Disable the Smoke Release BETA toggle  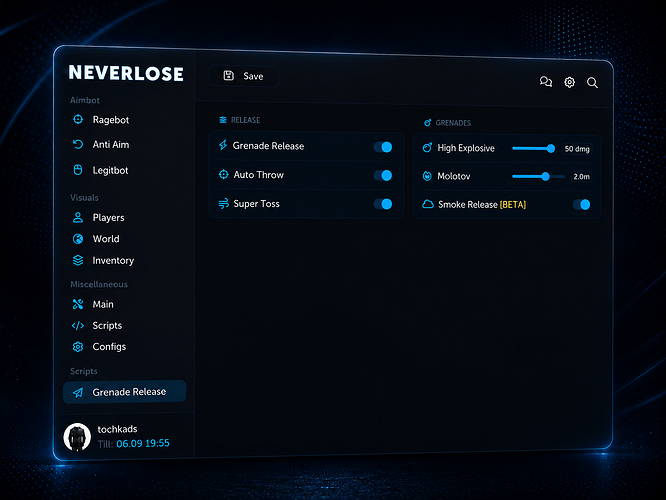point(582,205)
